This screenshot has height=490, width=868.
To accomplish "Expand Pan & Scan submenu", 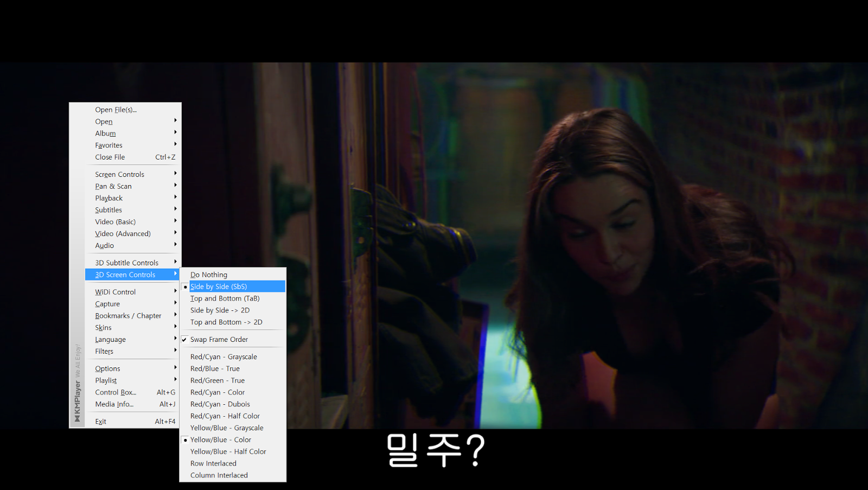I will pos(132,186).
